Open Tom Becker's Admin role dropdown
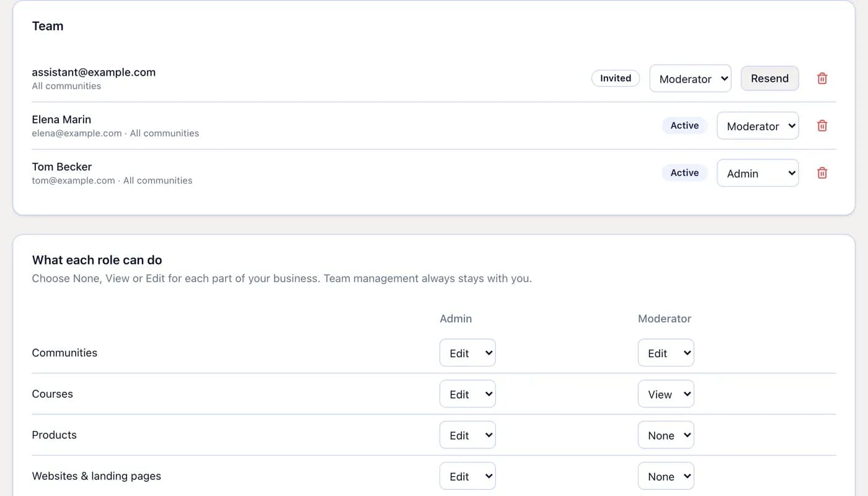 pos(758,173)
